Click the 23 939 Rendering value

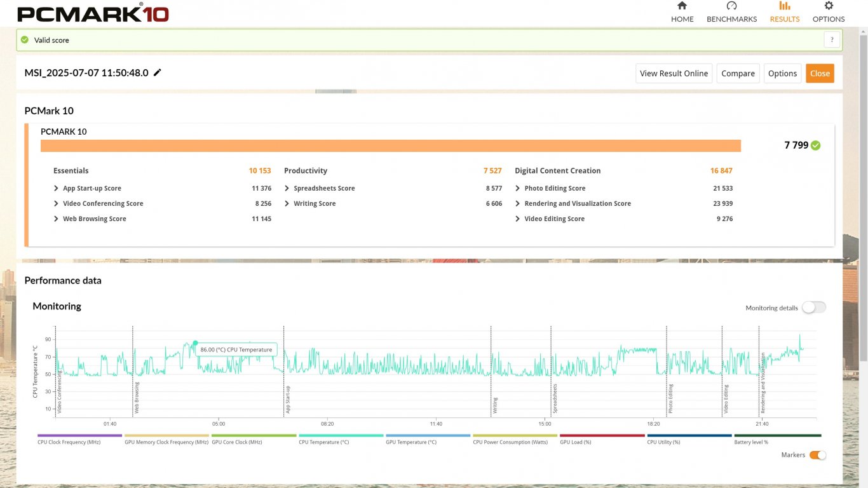coord(722,204)
